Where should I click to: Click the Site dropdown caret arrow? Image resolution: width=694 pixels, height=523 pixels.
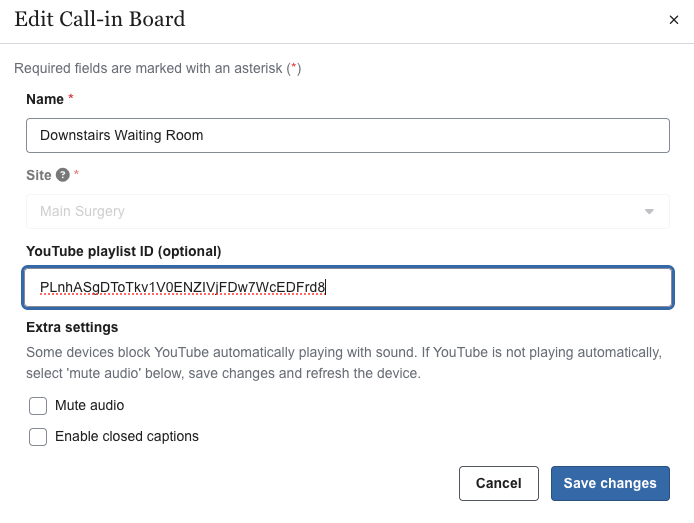click(649, 212)
